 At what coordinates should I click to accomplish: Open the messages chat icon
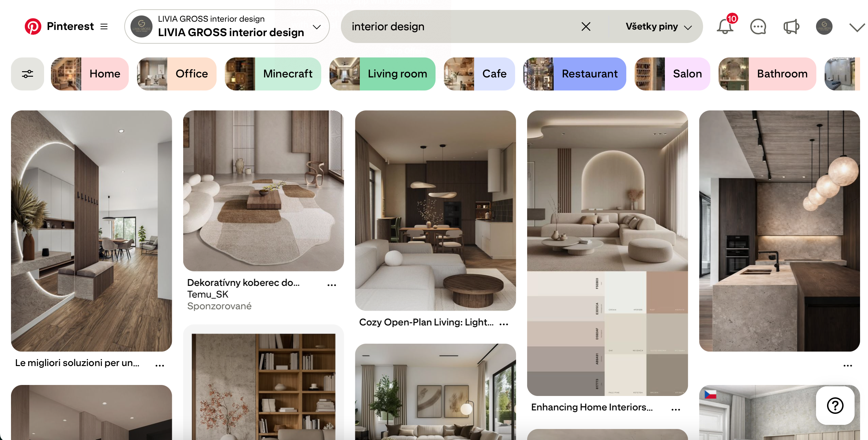point(758,26)
